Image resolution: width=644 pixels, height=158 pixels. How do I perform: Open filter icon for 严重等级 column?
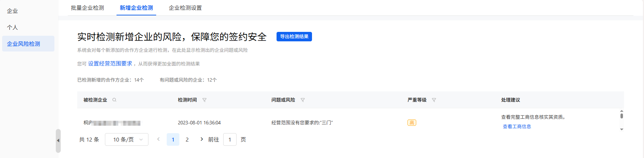click(x=434, y=100)
